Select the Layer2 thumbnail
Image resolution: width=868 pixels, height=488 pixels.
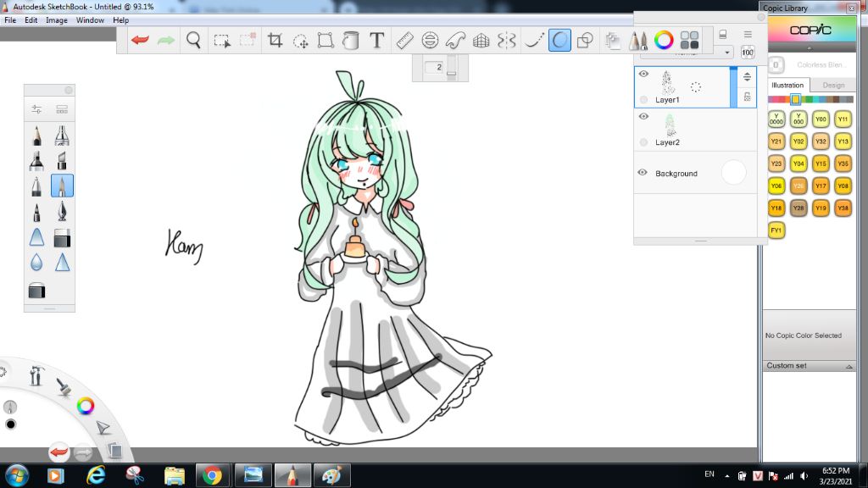tap(670, 125)
